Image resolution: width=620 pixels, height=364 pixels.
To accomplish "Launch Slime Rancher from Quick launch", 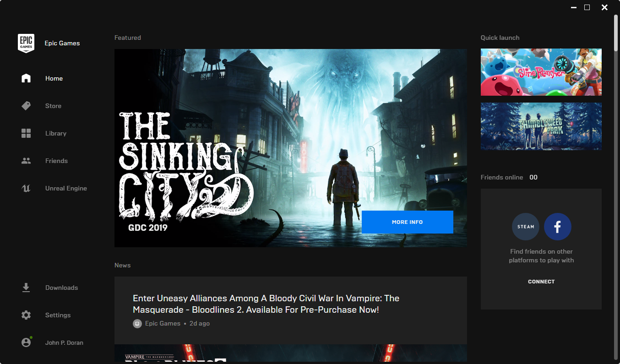I will click(x=541, y=72).
